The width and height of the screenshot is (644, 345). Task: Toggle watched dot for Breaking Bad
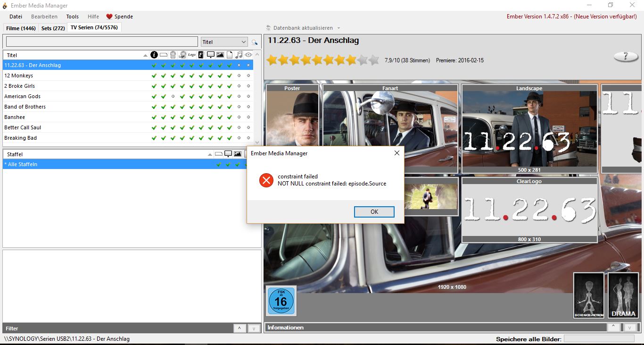coord(248,138)
